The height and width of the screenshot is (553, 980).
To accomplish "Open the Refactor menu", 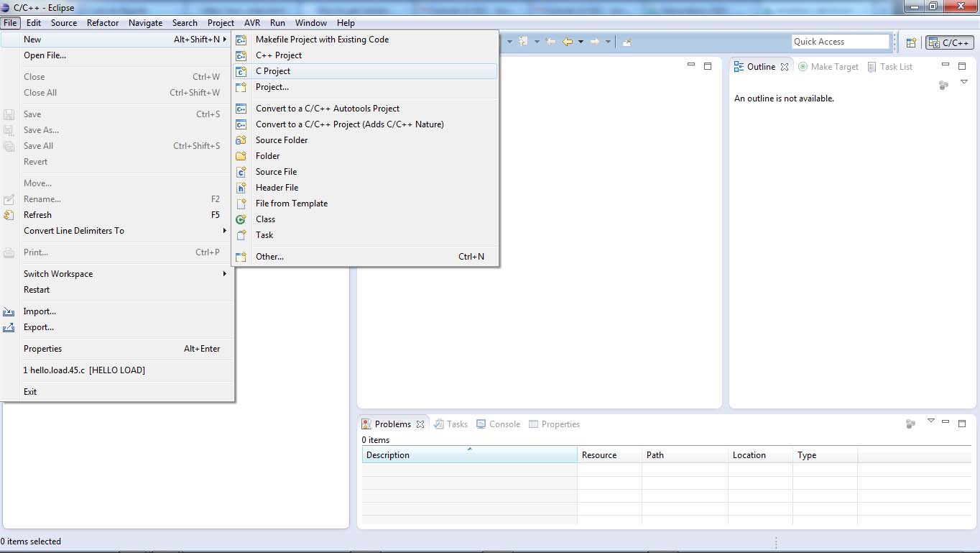I will pos(103,23).
